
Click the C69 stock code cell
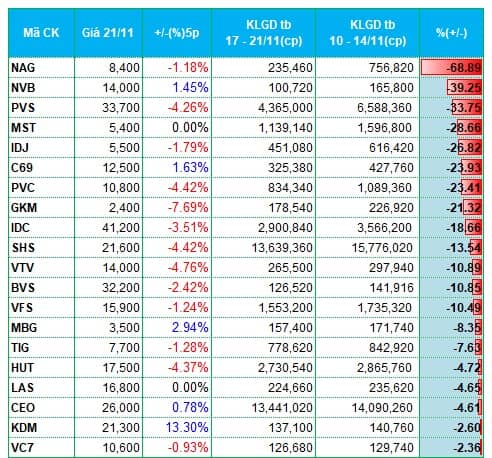click(x=41, y=168)
